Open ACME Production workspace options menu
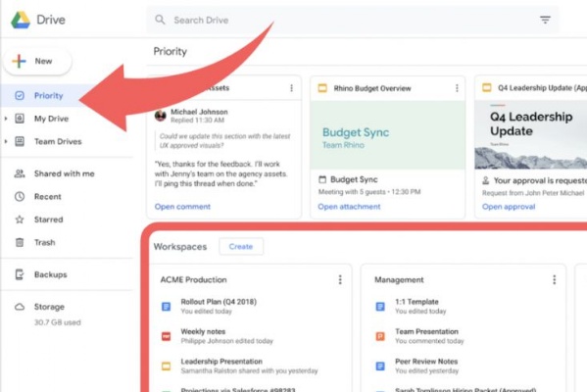The image size is (587, 392). 340,279
